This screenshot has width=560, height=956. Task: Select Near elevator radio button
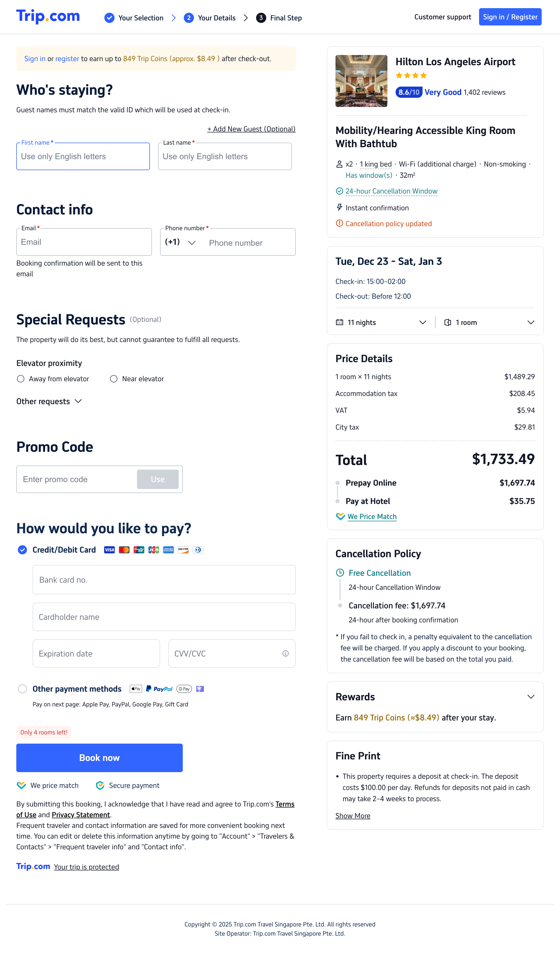pos(114,379)
